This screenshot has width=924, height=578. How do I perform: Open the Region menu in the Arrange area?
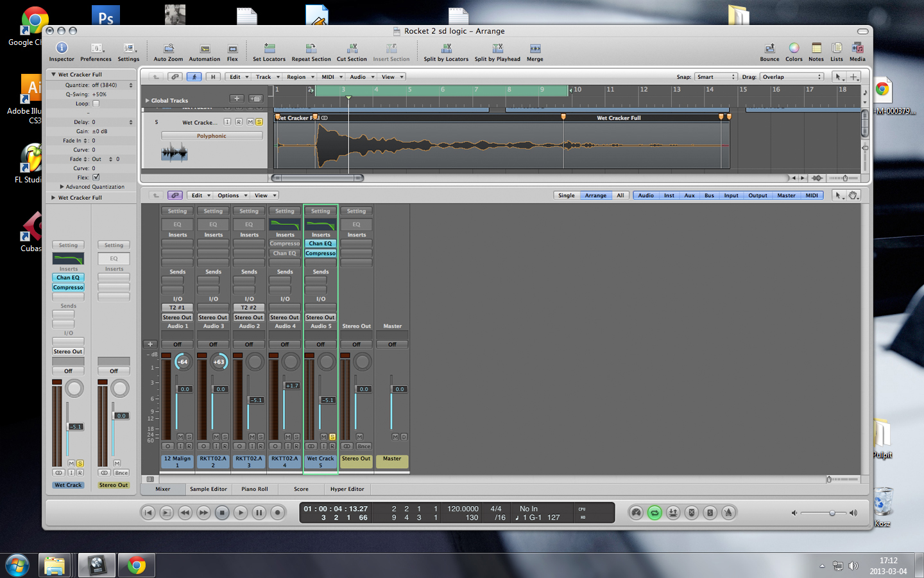(299, 76)
